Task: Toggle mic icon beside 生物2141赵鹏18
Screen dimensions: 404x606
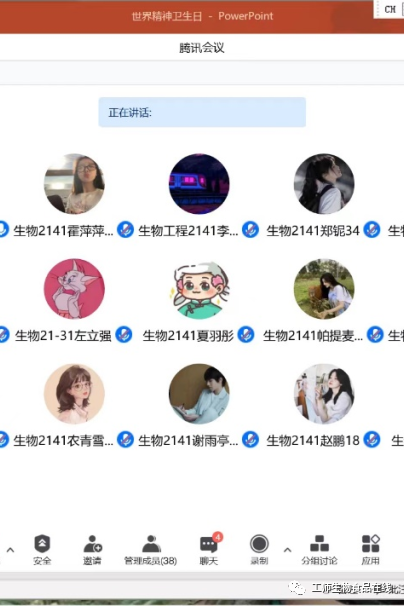Action: click(x=251, y=440)
